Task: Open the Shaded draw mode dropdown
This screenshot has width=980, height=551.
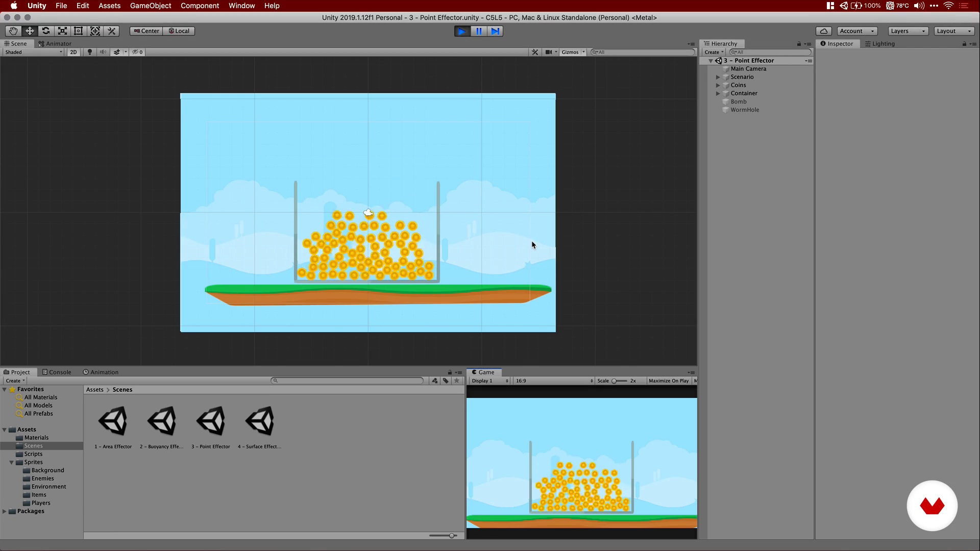Action: tap(34, 52)
